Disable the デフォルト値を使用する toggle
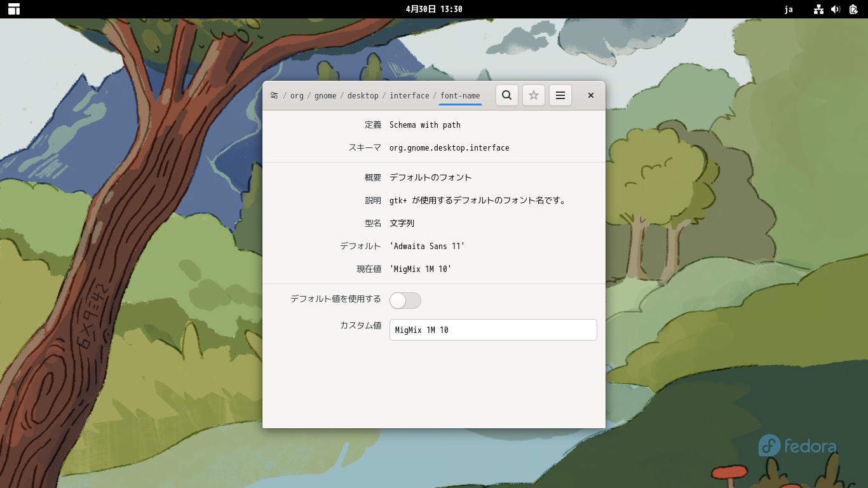Viewport: 868px width, 488px height. (x=405, y=300)
